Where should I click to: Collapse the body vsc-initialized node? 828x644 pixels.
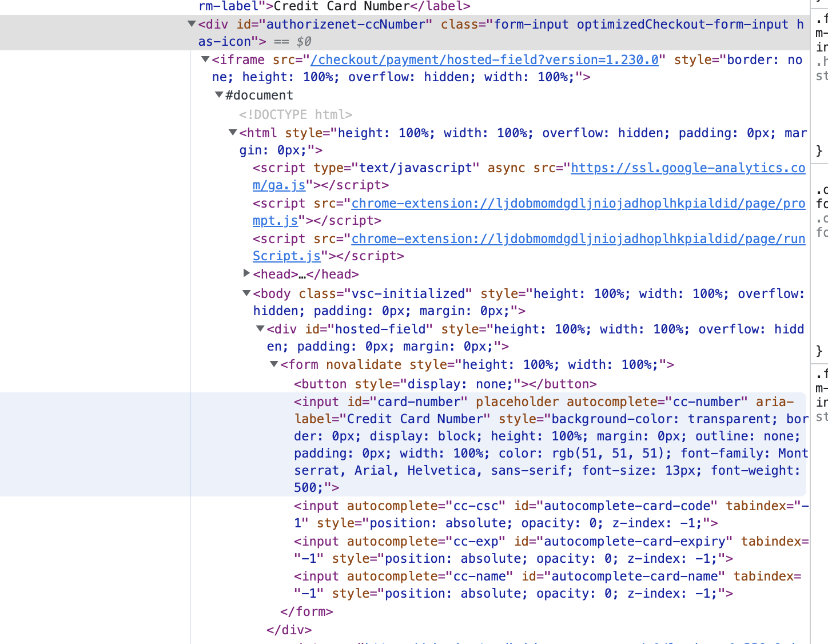pos(246,293)
